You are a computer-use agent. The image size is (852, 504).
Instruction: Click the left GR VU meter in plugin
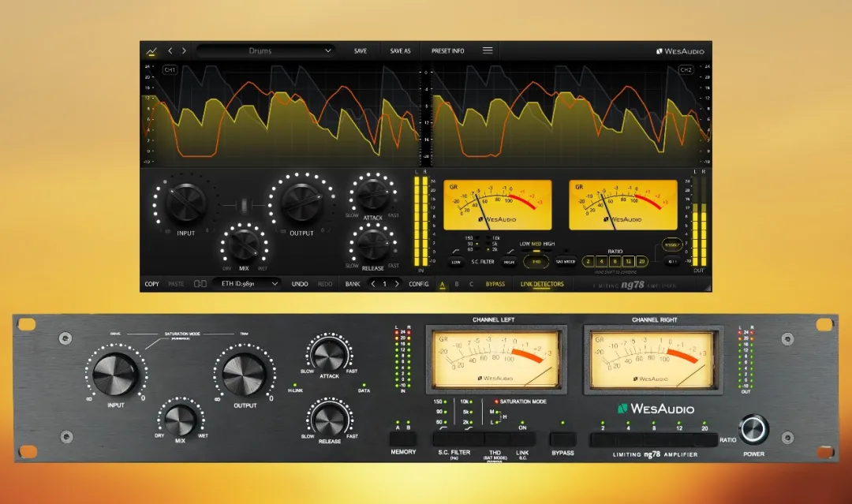[x=497, y=205]
